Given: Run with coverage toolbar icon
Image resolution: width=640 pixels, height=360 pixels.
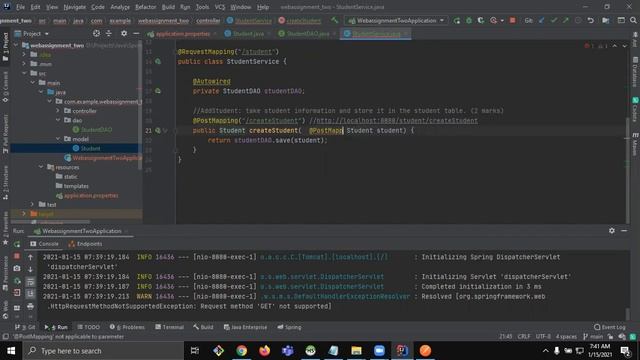Looking at the screenshot, I should click(481, 20).
